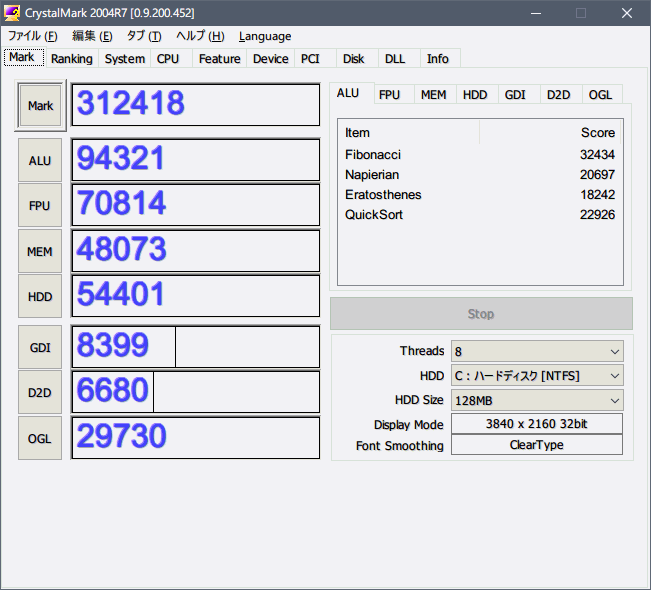
Task: Run the FPU benchmark button
Action: (40, 206)
